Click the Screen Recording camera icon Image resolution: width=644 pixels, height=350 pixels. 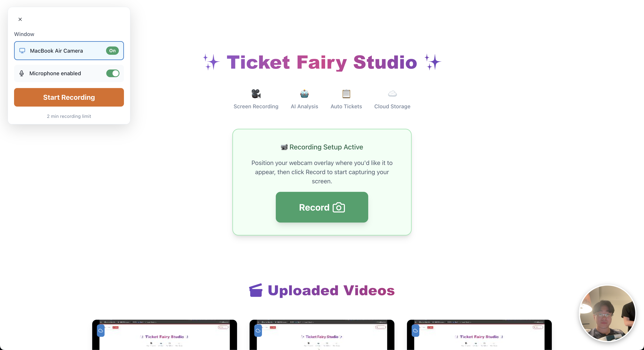[x=256, y=94]
